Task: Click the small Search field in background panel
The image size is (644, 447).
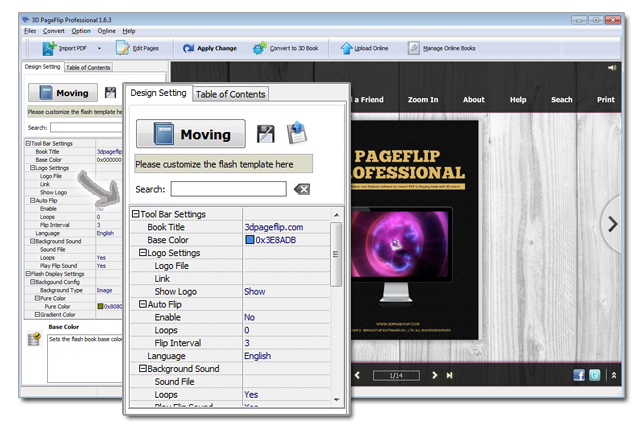Action: coord(87,128)
